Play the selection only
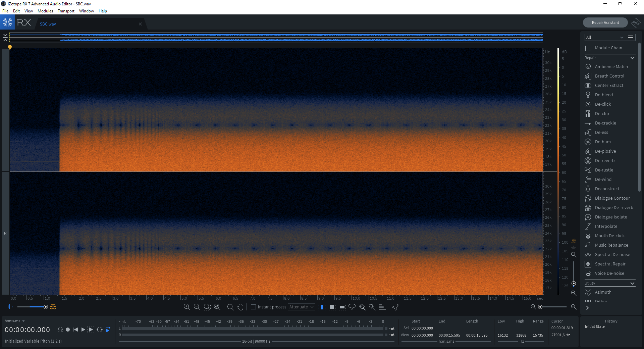Viewport: 644px width, 349px height. tap(91, 330)
